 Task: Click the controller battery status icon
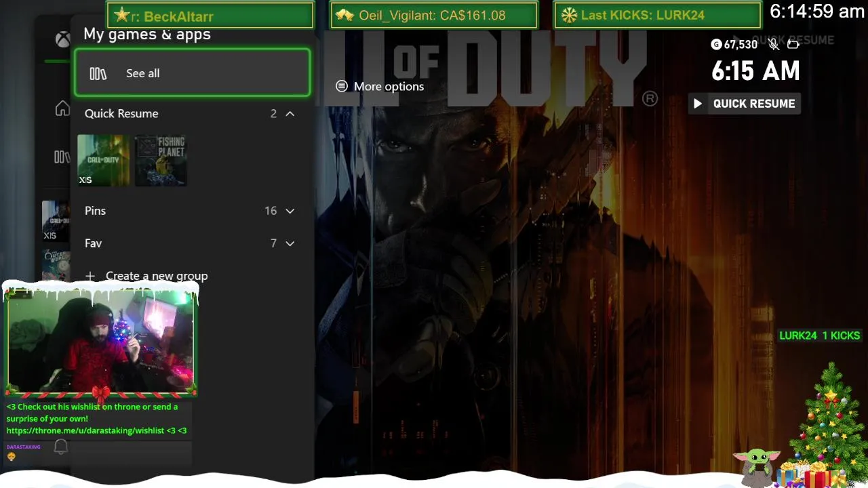(793, 44)
